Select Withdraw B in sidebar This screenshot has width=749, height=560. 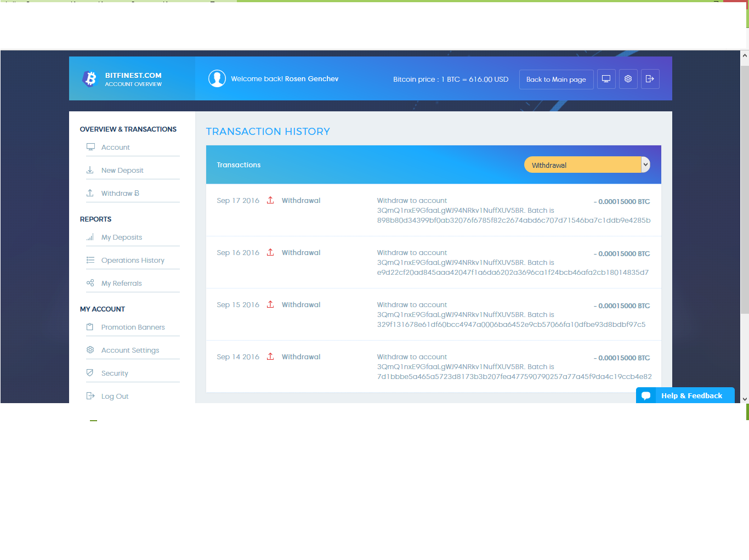pos(120,194)
